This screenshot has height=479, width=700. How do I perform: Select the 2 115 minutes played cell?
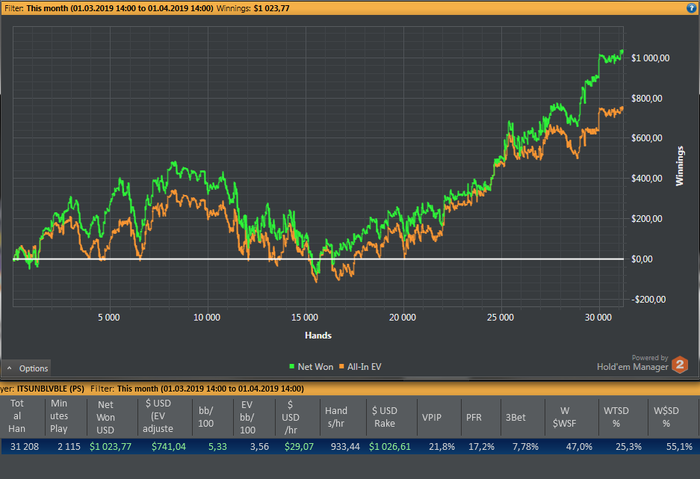68,446
